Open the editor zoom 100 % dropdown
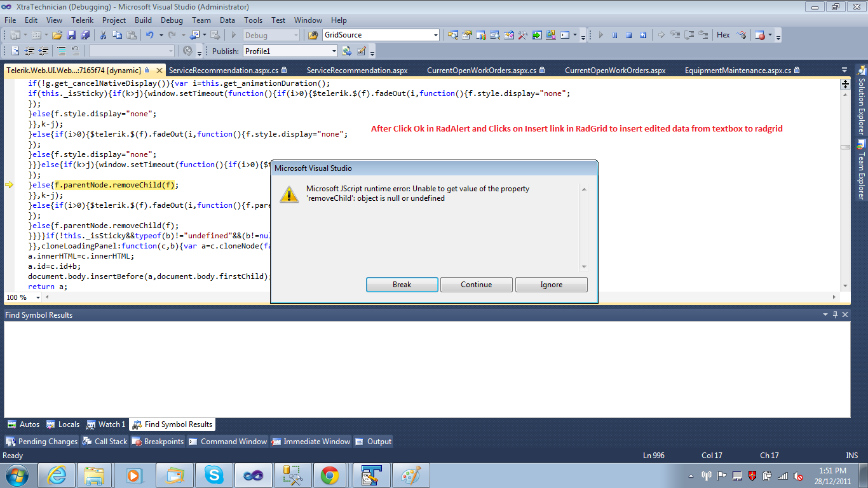Viewport: 868px width, 488px height. (x=39, y=297)
